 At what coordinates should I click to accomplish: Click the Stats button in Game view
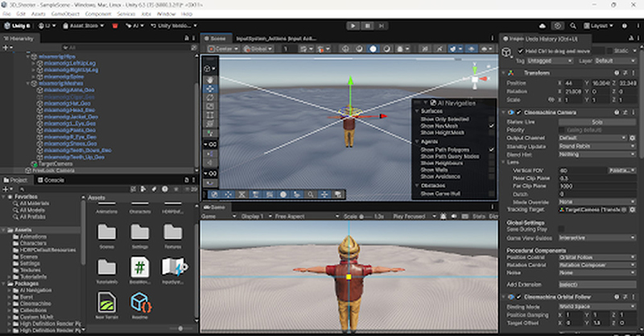coord(478,216)
